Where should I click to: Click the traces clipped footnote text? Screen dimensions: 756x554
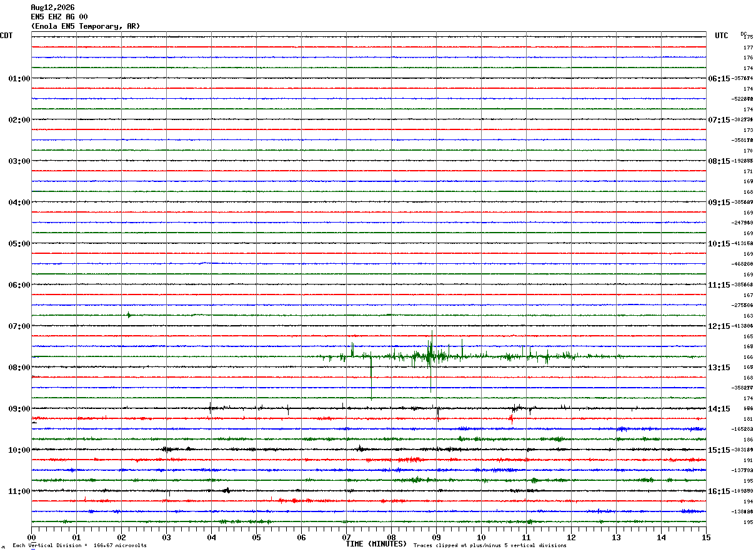490,545
